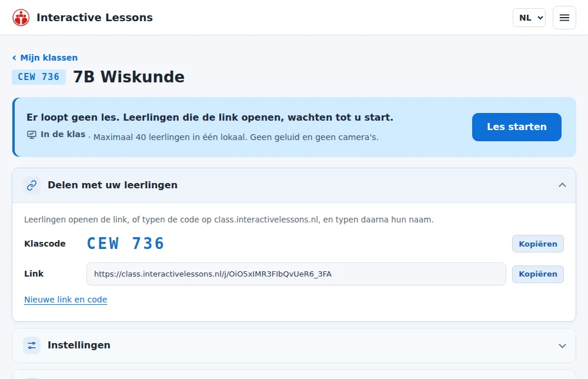This screenshot has width=588, height=379.
Task: Click the sliders icon beside Instellingen
Action: (x=32, y=345)
